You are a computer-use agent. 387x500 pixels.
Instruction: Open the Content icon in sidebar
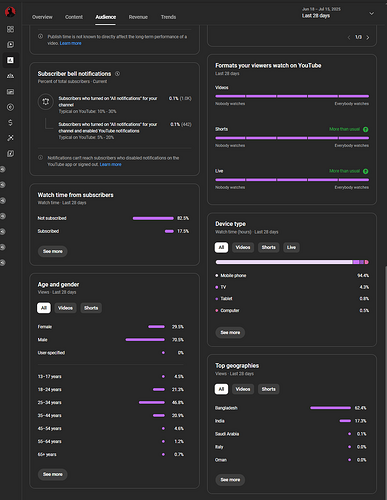click(10, 44)
